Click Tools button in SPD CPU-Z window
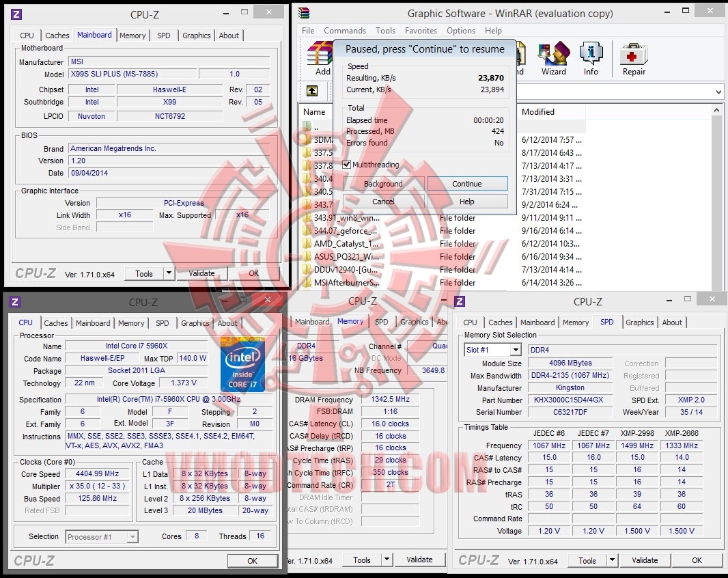The width and height of the screenshot is (728, 578). coord(587,560)
